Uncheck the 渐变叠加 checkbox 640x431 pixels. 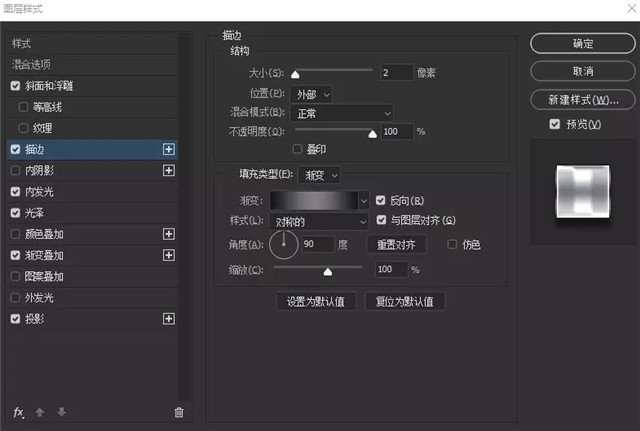(16, 255)
